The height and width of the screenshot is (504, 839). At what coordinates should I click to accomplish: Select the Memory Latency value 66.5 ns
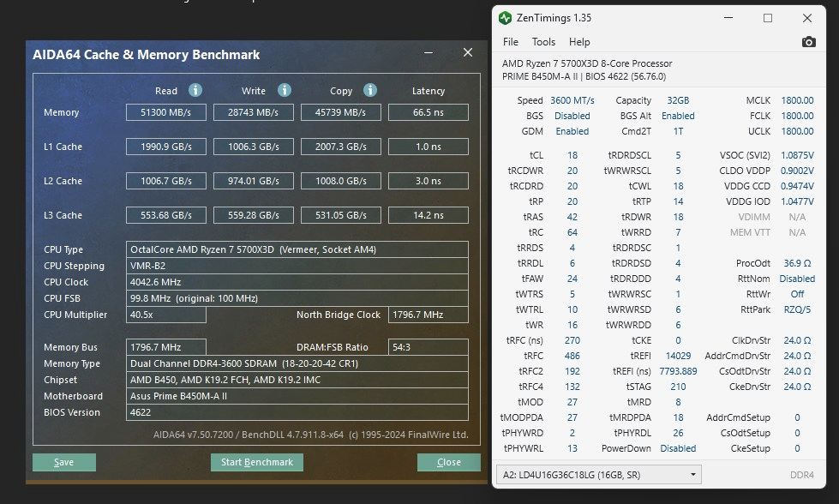[x=428, y=112]
